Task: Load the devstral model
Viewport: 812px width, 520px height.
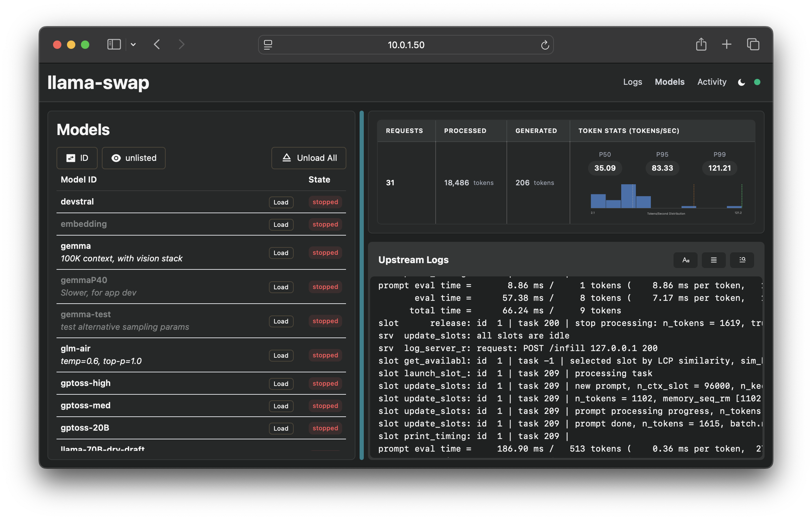Action: [281, 202]
